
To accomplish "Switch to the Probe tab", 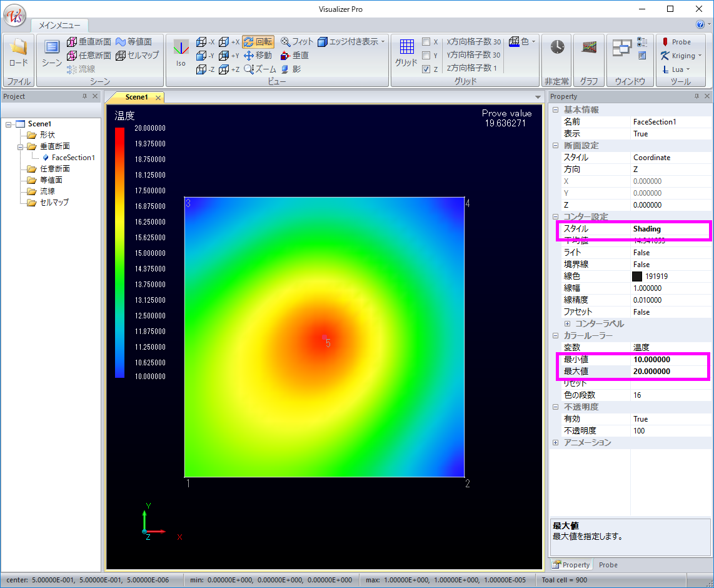I will pyautogui.click(x=608, y=565).
